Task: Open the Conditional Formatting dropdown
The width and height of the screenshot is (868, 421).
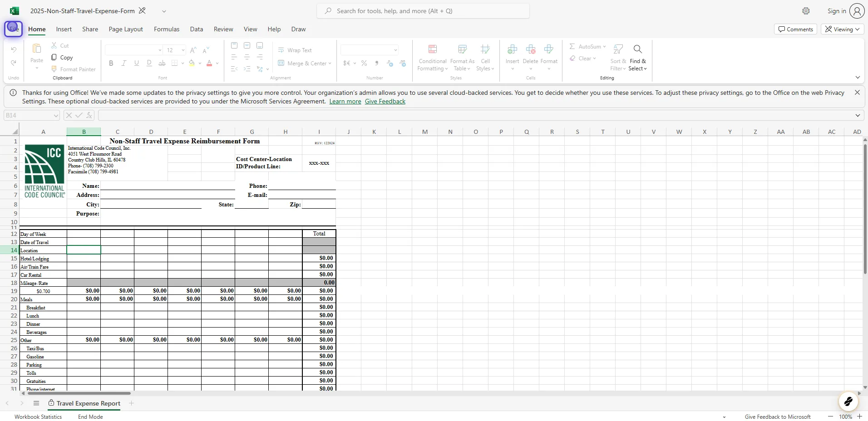Action: [433, 58]
